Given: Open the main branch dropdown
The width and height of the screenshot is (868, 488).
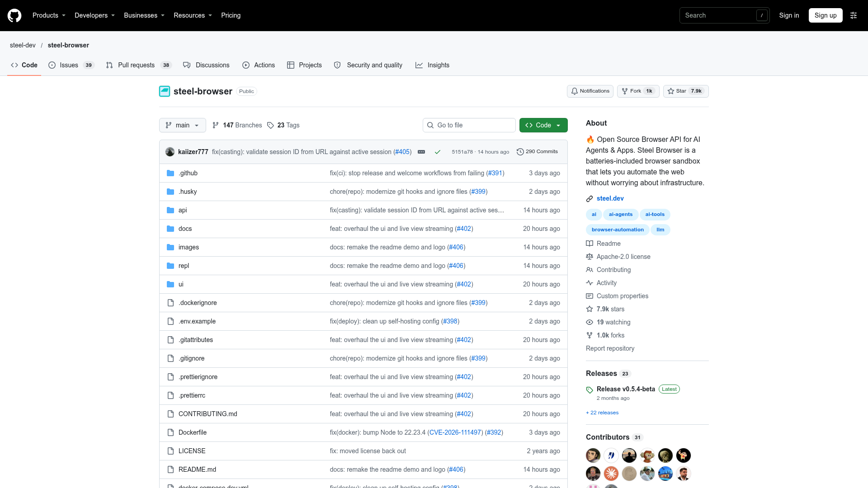Looking at the screenshot, I should 183,125.
